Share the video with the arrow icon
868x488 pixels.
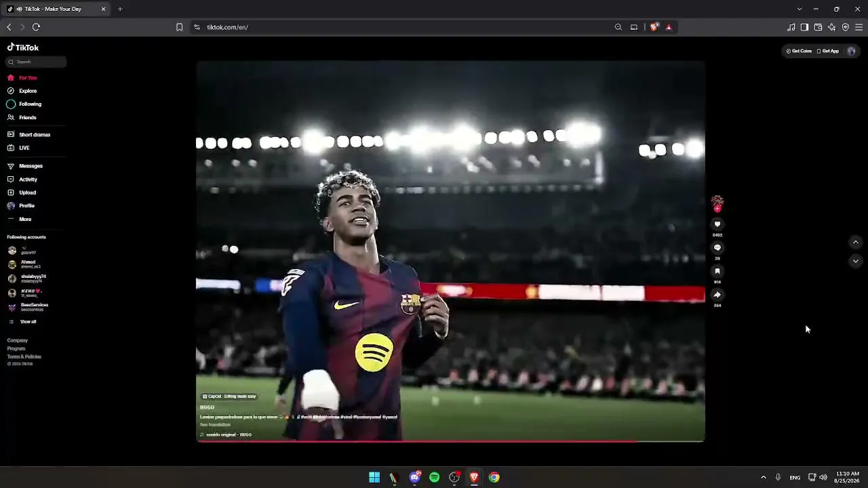tap(717, 295)
